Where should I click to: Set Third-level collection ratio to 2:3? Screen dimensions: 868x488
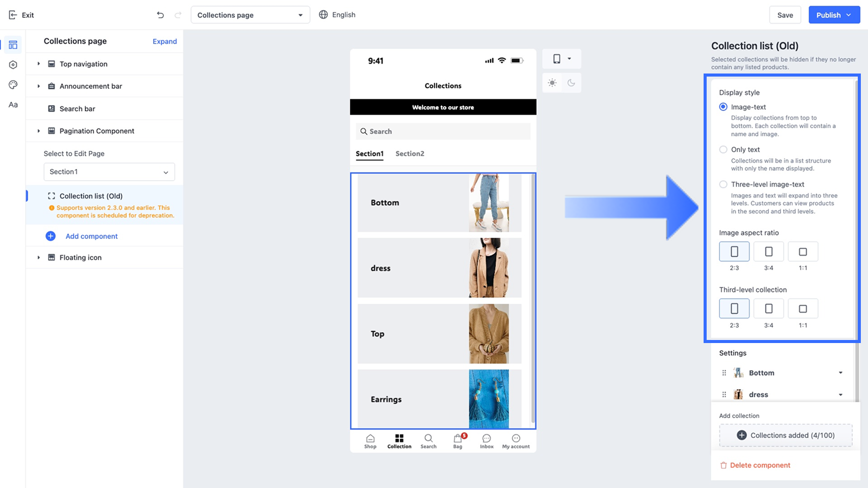734,308
